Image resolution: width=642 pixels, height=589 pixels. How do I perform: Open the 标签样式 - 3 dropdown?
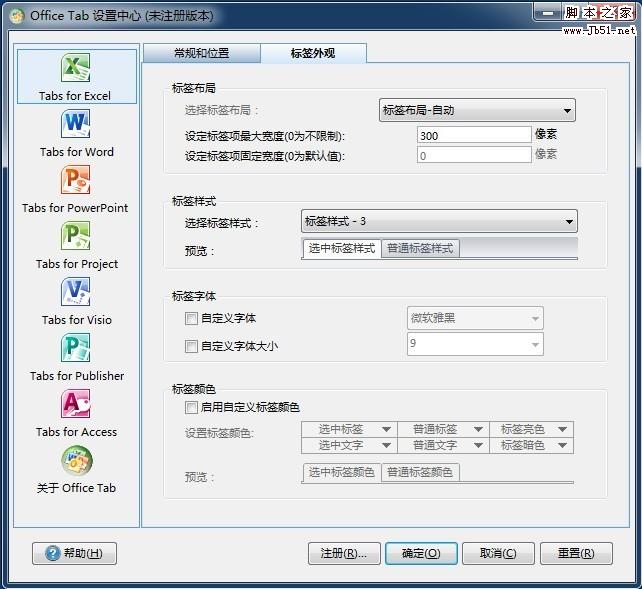click(439, 221)
